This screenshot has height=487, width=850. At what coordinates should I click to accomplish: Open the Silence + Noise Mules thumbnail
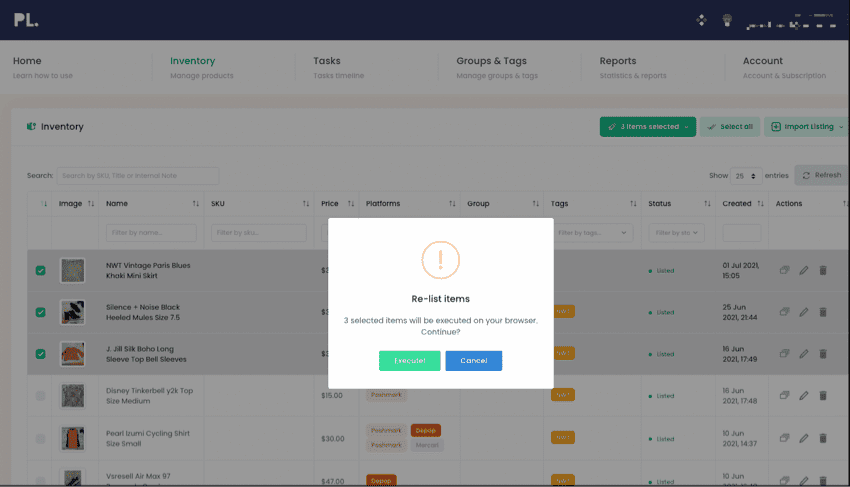72,312
